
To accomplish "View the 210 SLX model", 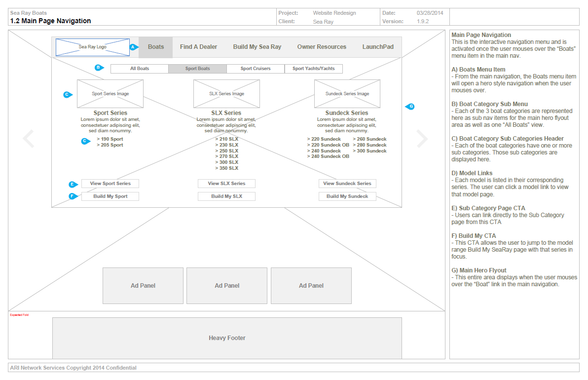I will pos(227,139).
